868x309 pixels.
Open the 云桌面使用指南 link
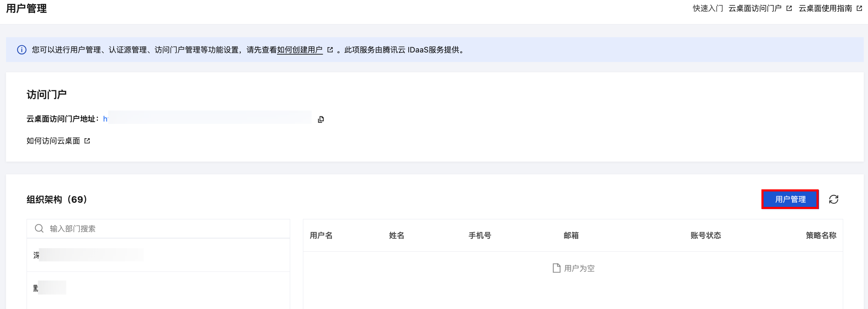pyautogui.click(x=825, y=9)
